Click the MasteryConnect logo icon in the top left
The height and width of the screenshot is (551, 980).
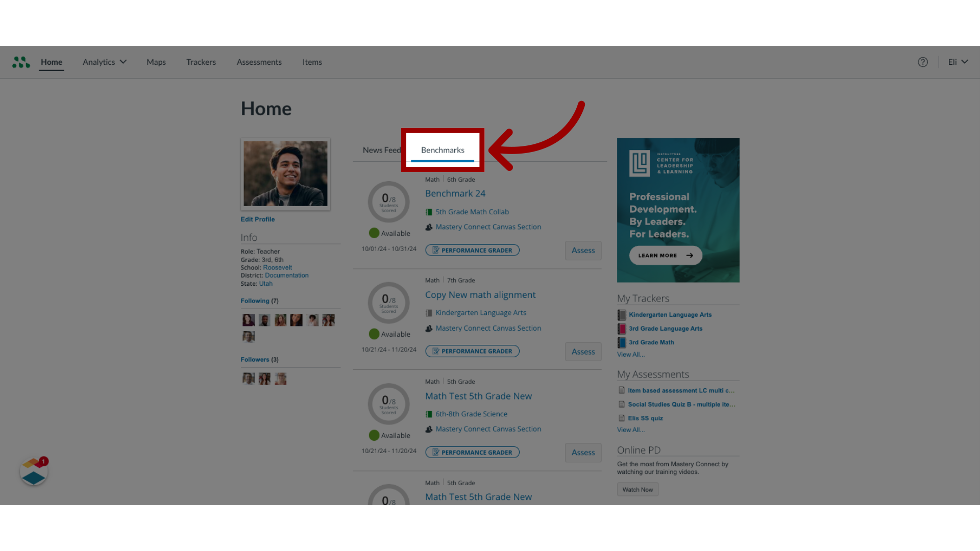[21, 61]
